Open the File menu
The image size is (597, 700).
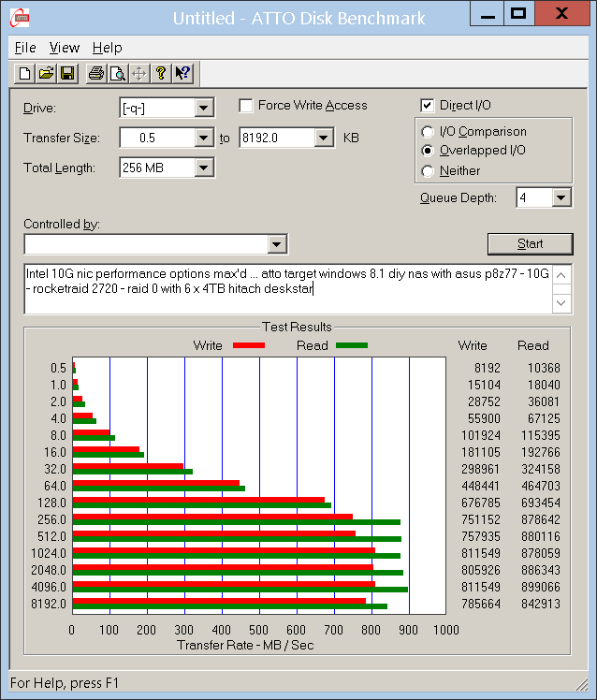pyautogui.click(x=25, y=48)
